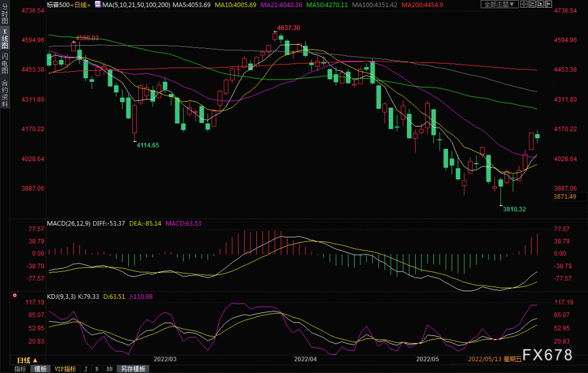
Task: Toggle the B indicator button
Action: [x=97, y=369]
